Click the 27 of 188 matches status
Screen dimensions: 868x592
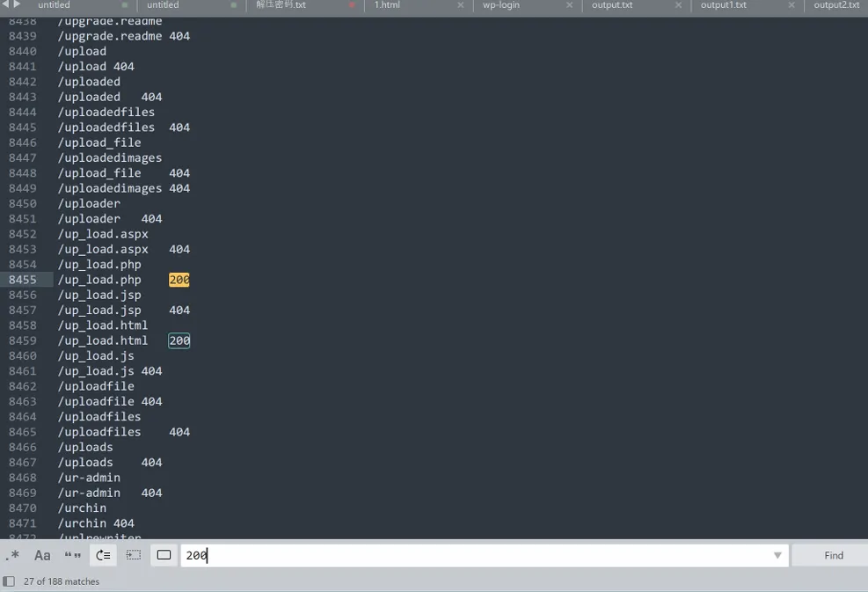click(x=62, y=581)
